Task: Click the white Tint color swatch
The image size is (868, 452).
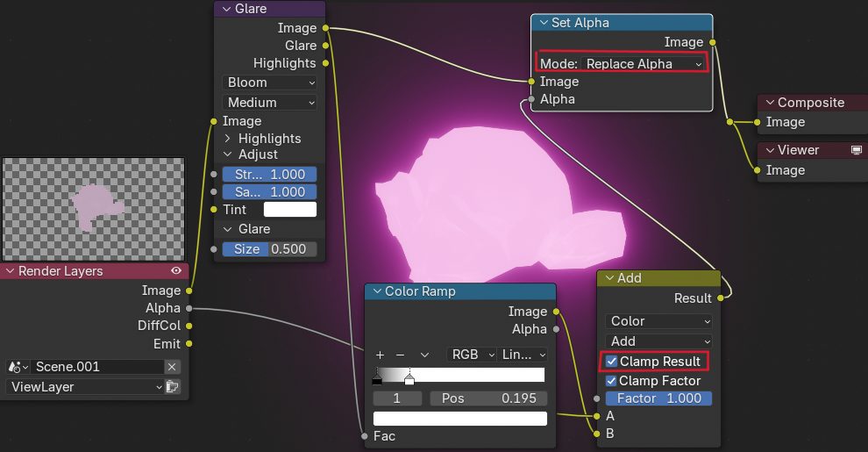Action: coord(290,210)
